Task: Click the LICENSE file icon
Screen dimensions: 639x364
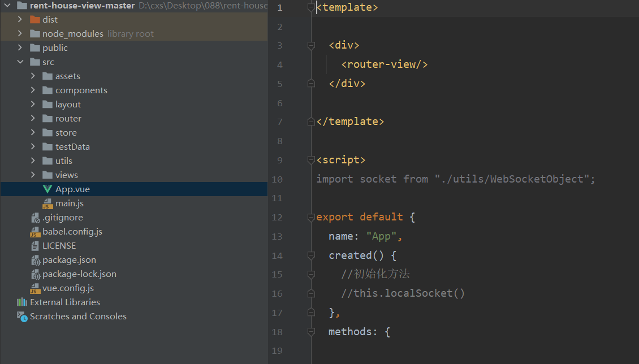Action: (35, 246)
